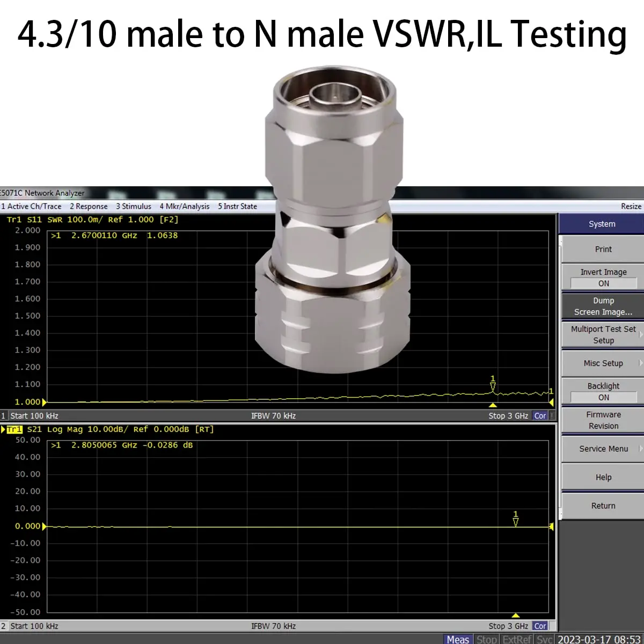Click the ExtRef status indicator
Image resolution: width=644 pixels, height=644 pixels.
[x=517, y=639]
